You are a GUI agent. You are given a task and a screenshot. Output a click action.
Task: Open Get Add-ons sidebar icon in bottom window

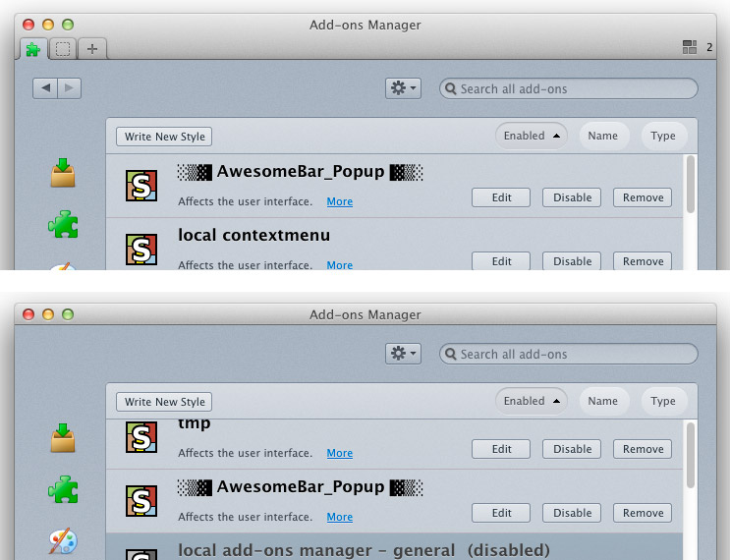point(63,438)
